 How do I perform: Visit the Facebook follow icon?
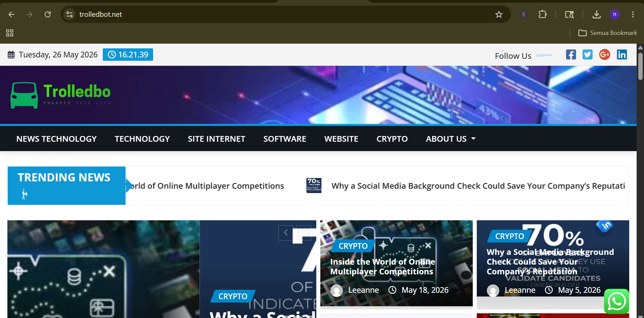pyautogui.click(x=571, y=54)
